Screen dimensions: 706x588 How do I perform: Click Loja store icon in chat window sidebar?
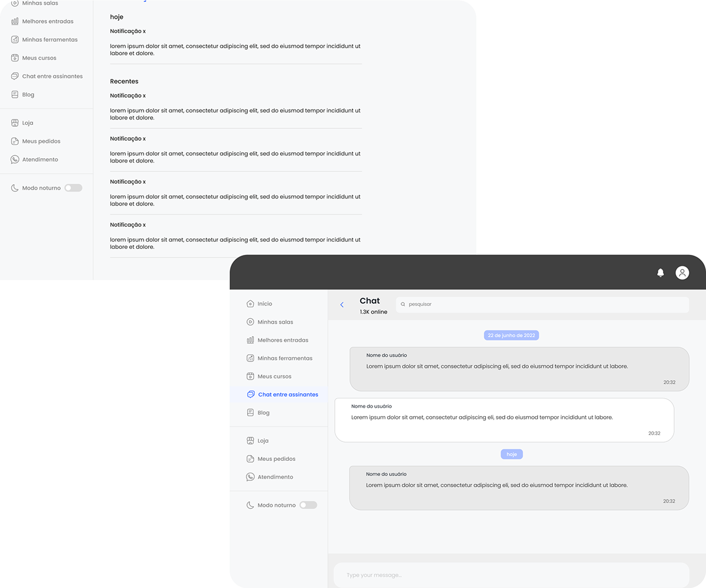(x=250, y=440)
